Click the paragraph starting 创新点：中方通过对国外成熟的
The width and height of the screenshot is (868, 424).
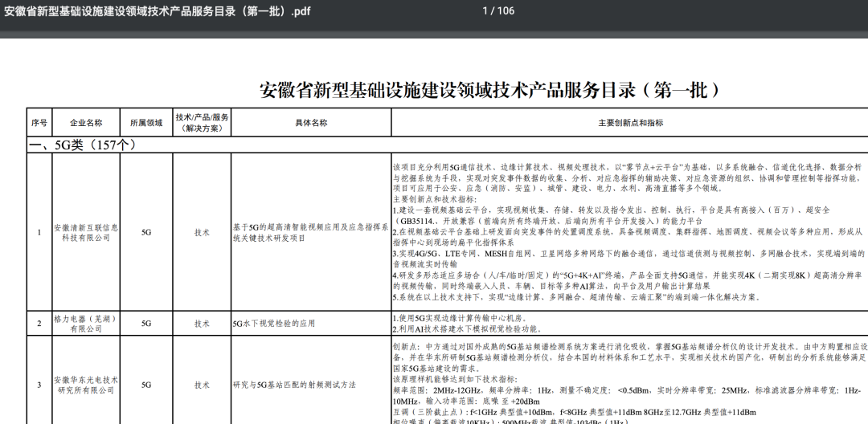click(x=631, y=357)
